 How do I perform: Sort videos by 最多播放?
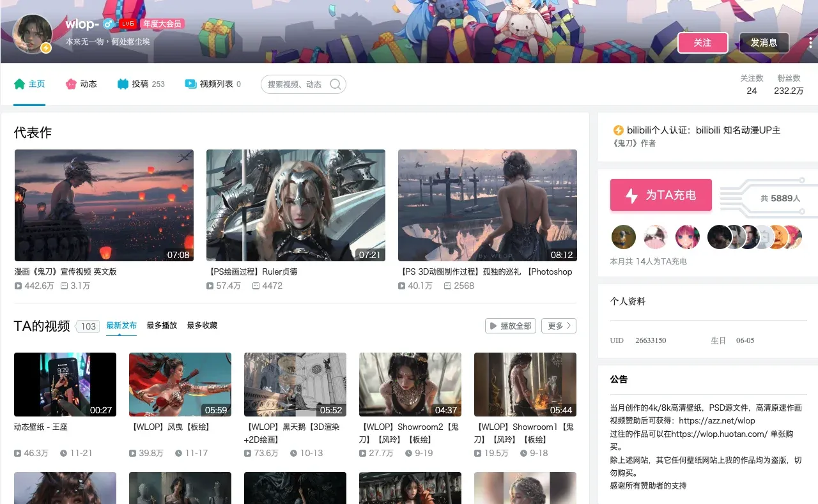(162, 326)
